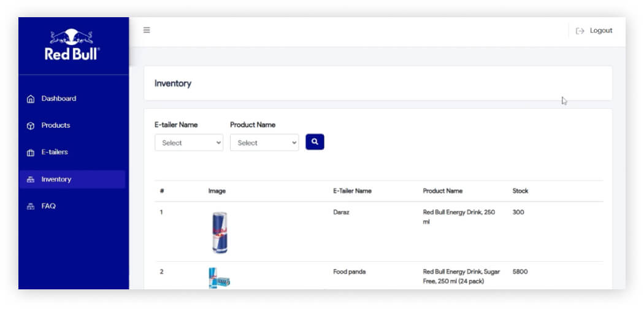Click the FAQ sidebar icon
644x309 pixels.
(31, 206)
